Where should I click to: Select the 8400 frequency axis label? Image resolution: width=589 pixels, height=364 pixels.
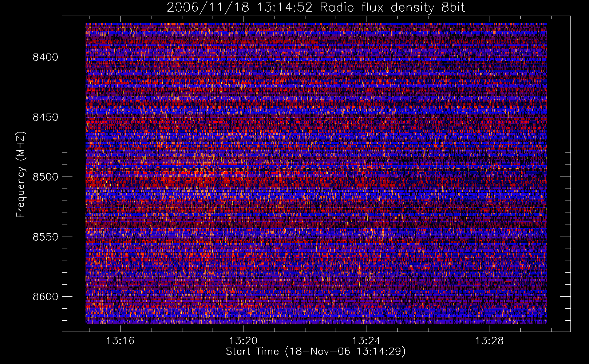coord(46,57)
